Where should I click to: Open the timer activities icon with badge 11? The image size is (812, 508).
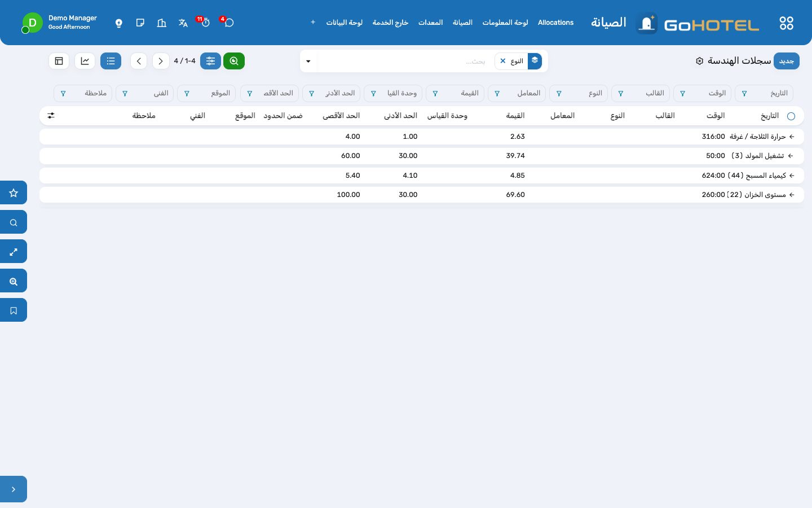point(205,23)
